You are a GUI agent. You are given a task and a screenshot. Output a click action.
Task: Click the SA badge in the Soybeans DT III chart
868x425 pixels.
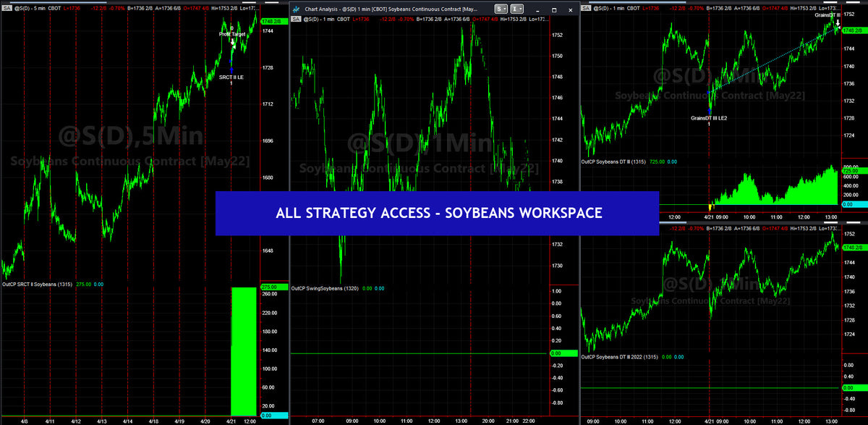click(587, 7)
